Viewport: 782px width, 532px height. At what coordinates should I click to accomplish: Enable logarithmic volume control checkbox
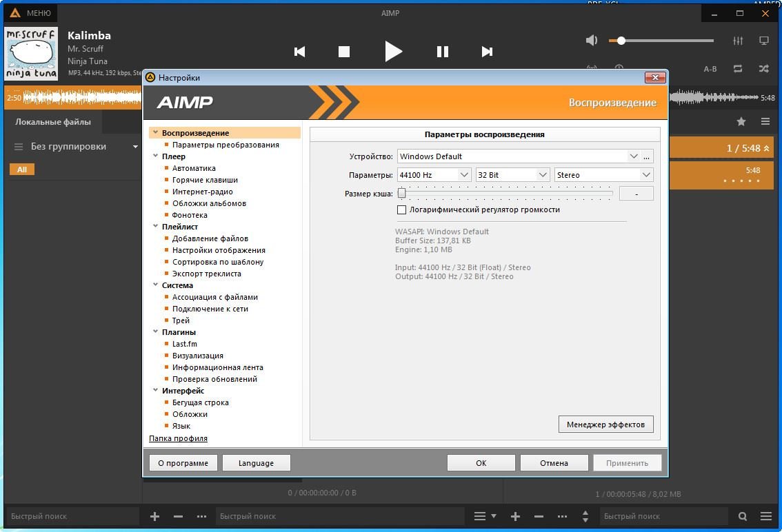[402, 209]
